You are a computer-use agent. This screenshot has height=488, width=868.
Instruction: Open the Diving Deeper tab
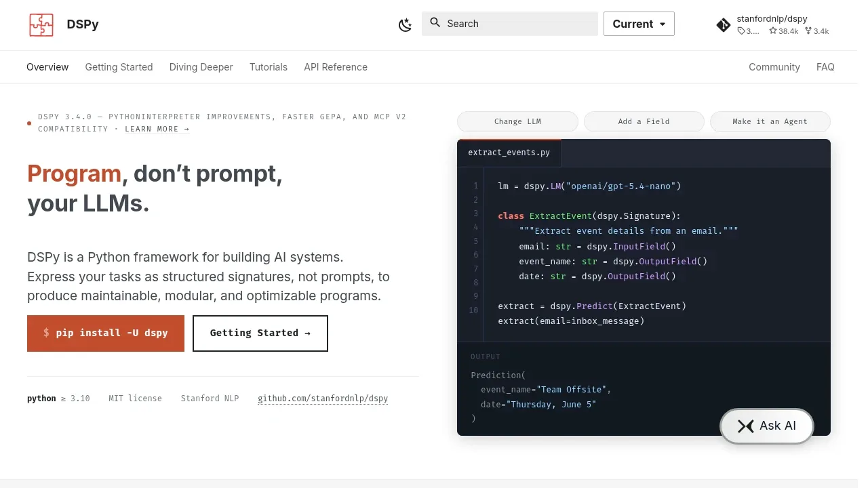(x=201, y=67)
